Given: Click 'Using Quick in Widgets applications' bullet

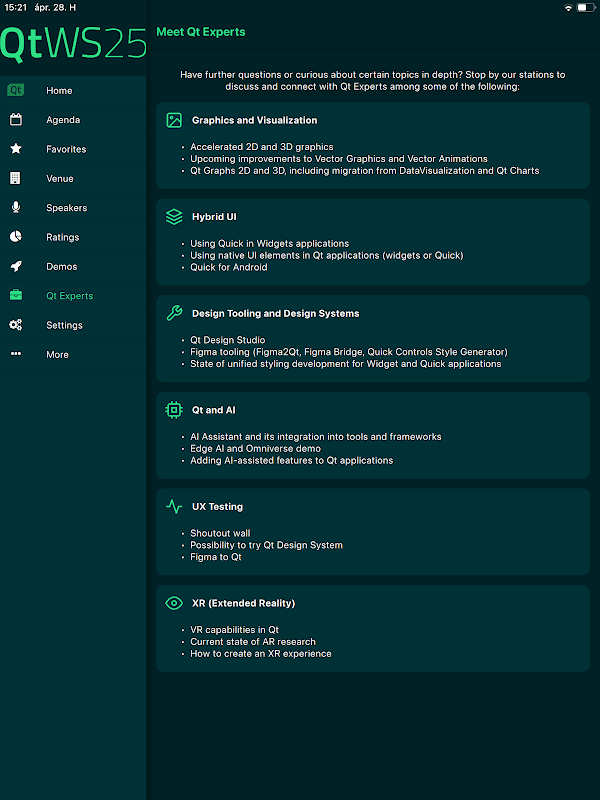Looking at the screenshot, I should (269, 243).
